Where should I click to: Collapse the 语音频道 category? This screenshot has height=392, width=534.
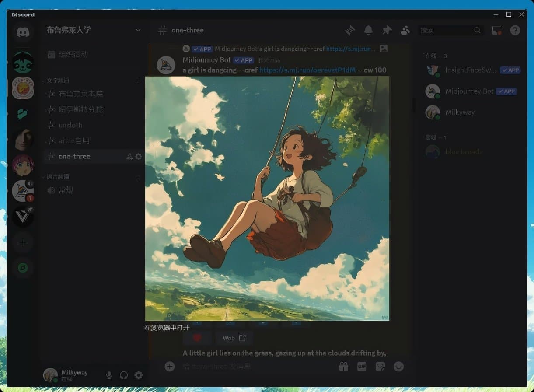(58, 177)
